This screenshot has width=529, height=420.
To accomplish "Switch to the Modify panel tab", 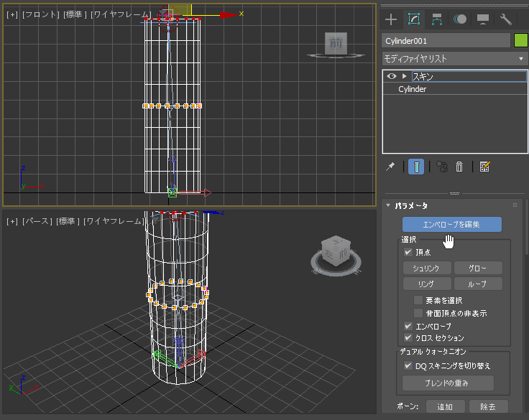I will [x=414, y=19].
